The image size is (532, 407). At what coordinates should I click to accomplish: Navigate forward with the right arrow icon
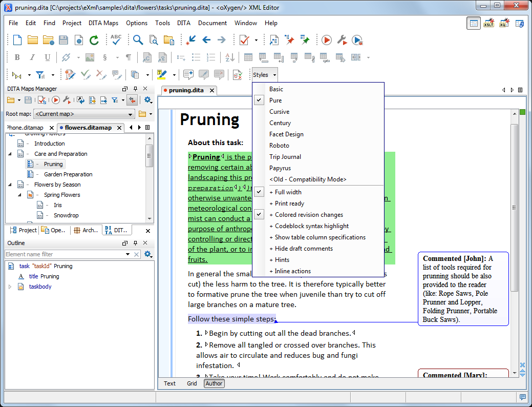[x=222, y=40]
